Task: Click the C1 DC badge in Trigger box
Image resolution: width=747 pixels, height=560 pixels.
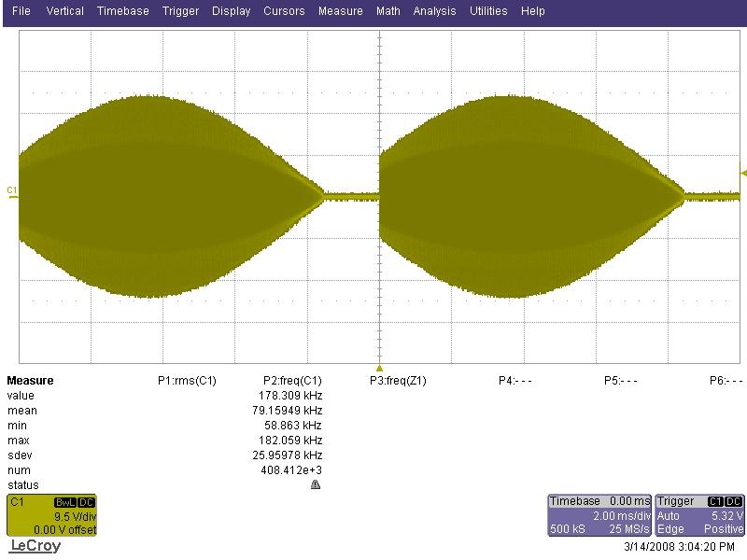Action: click(725, 501)
